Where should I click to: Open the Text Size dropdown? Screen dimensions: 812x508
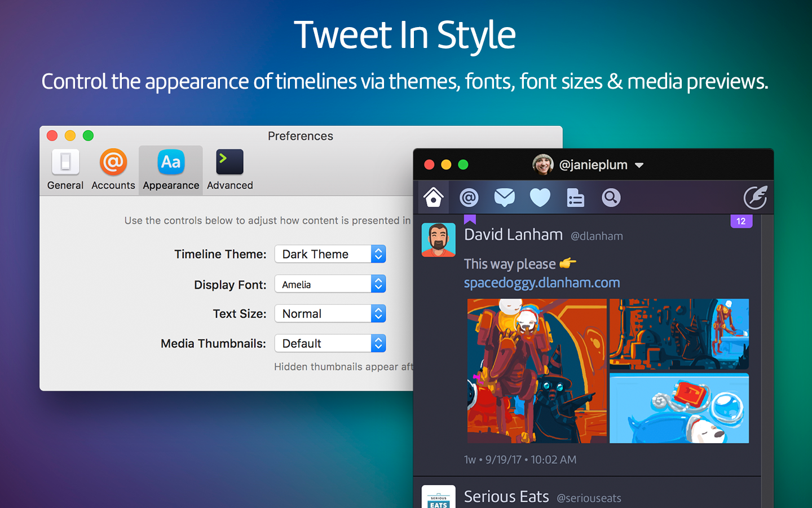(330, 313)
